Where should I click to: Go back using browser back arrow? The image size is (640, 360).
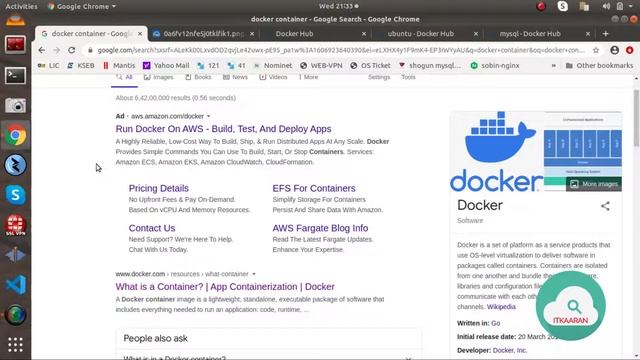(x=42, y=50)
